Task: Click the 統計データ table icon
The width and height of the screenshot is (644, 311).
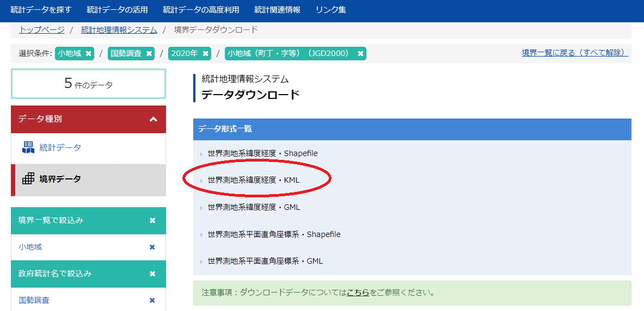Action: (x=28, y=147)
